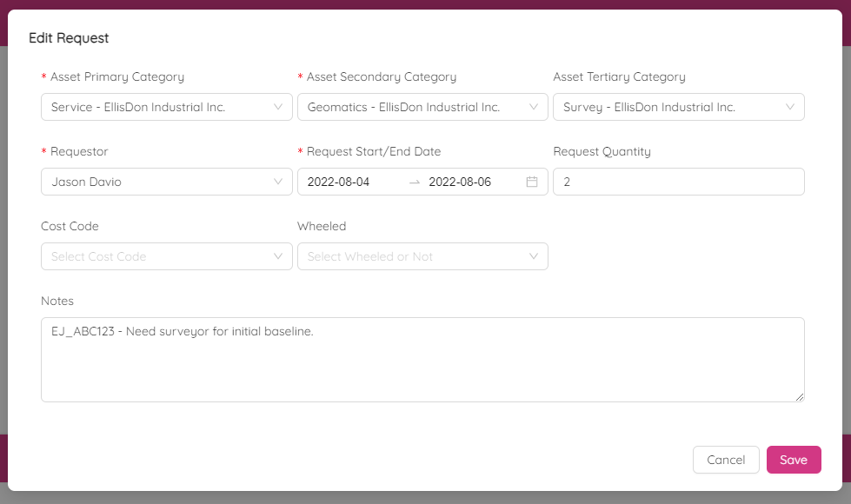
Task: Click the Requestor field chevron arrow
Action: coord(278,182)
